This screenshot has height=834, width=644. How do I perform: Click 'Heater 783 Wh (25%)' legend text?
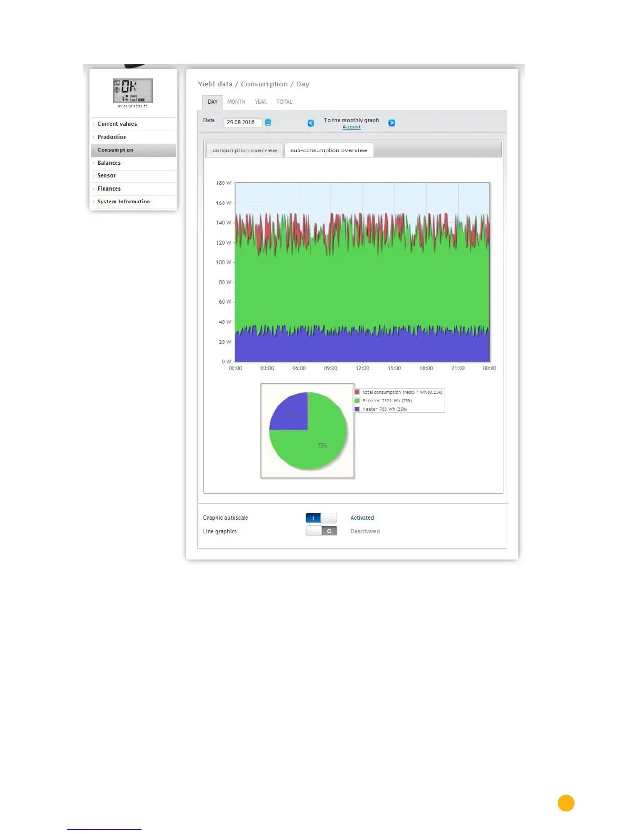(x=385, y=409)
